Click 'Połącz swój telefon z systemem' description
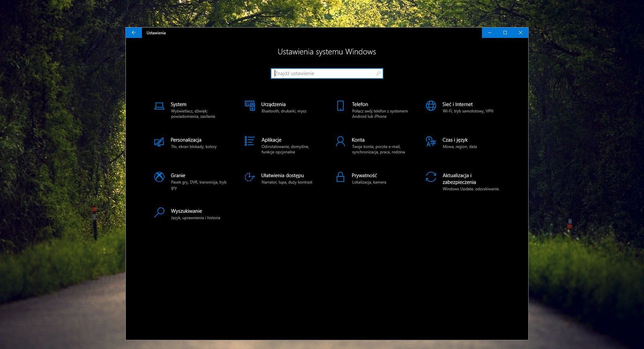The height and width of the screenshot is (349, 644). click(x=380, y=111)
